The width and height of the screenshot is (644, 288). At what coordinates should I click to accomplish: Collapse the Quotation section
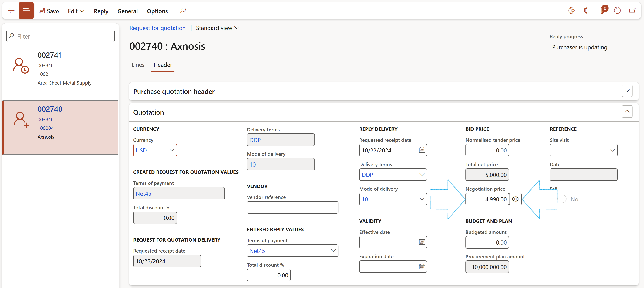click(x=627, y=112)
